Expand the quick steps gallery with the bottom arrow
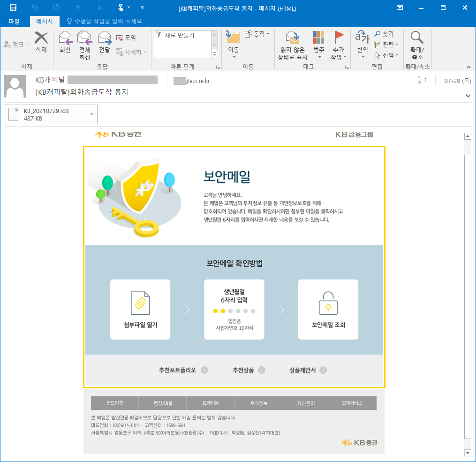The width and height of the screenshot is (476, 462). pyautogui.click(x=215, y=54)
